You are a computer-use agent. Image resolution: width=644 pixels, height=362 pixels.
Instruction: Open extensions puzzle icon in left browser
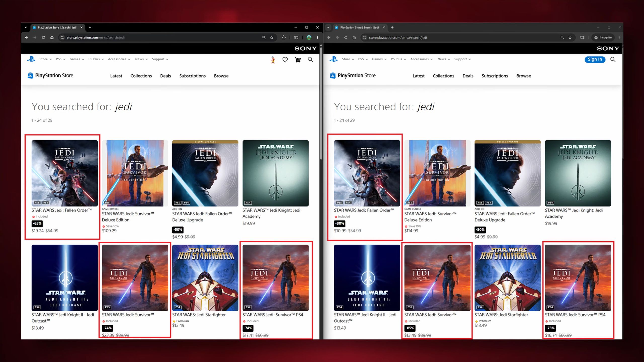coord(284,37)
